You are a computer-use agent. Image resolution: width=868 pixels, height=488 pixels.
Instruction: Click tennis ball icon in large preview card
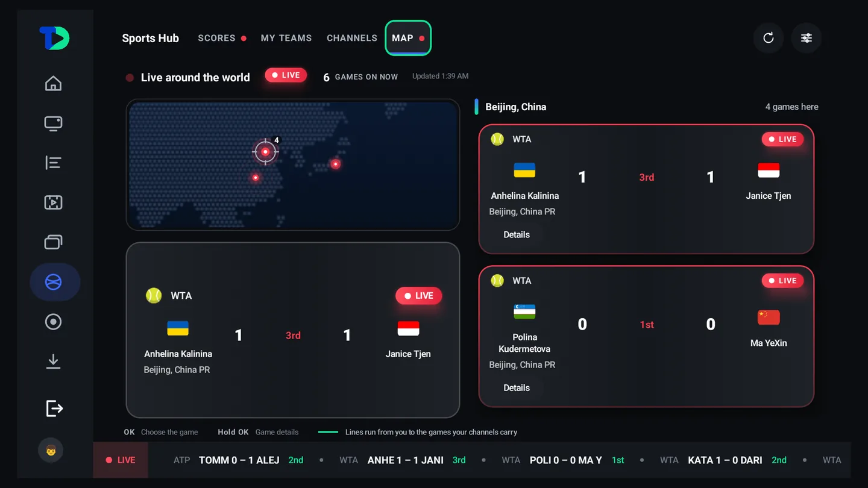(154, 295)
